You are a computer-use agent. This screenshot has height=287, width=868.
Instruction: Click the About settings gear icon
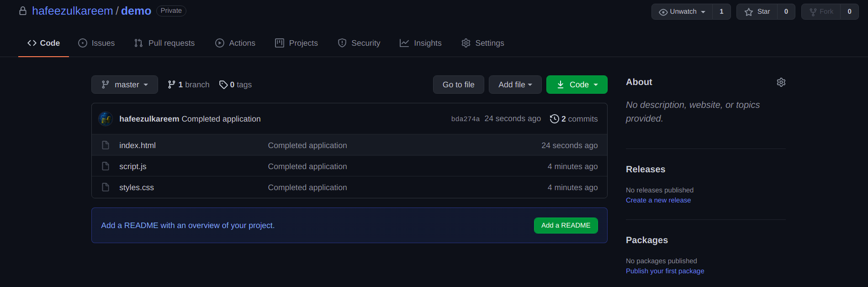[x=781, y=82]
